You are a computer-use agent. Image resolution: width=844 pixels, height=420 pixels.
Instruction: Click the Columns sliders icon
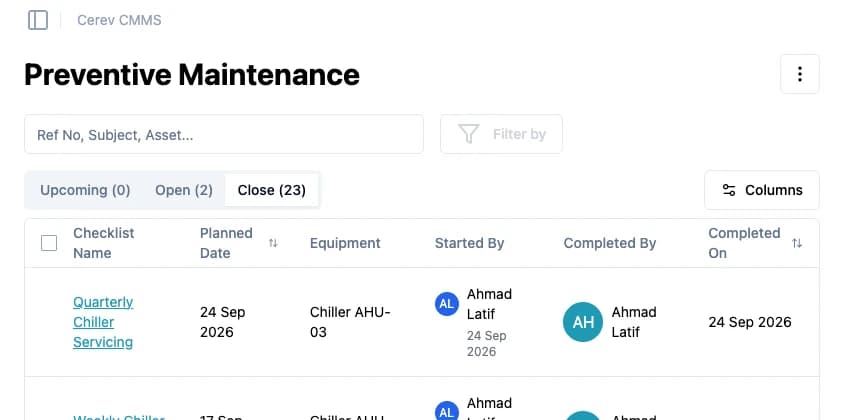pos(729,190)
